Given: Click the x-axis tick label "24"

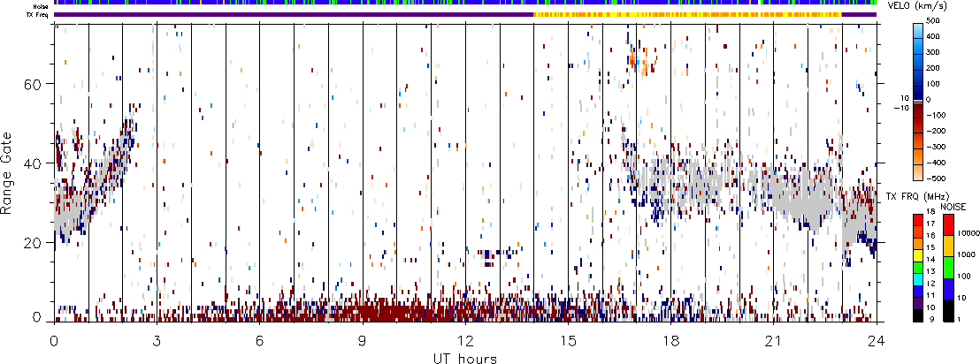Looking at the screenshot, I should click(877, 340).
